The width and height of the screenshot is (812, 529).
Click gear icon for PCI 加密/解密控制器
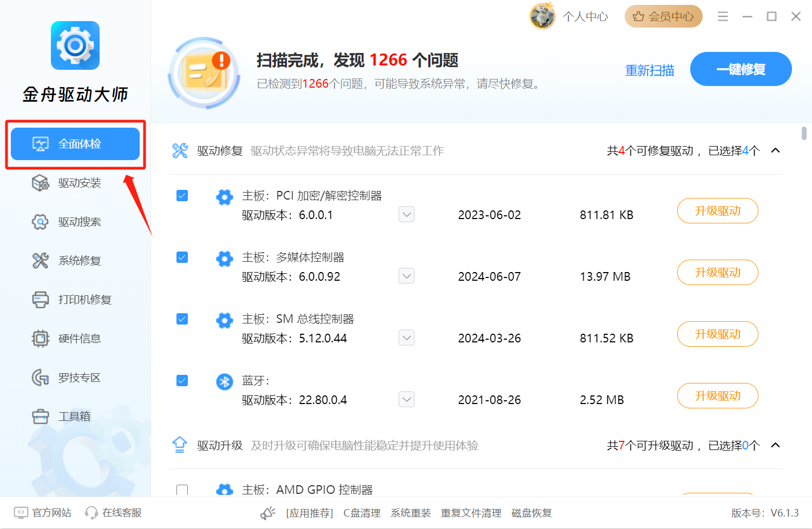click(x=225, y=197)
